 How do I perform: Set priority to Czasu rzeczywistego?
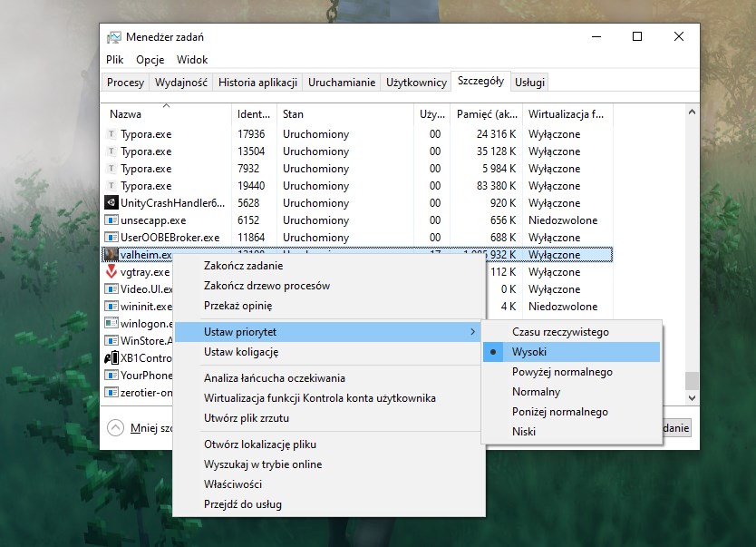click(x=572, y=332)
